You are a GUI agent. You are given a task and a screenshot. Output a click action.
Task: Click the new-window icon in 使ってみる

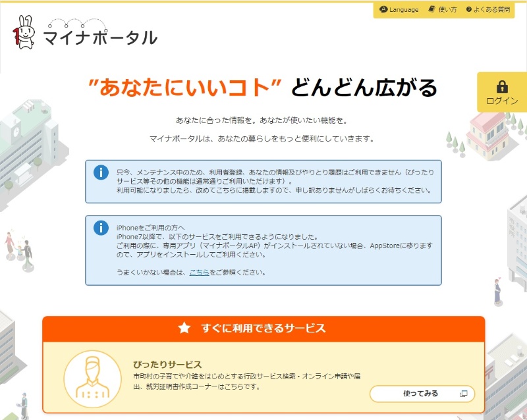(x=463, y=394)
